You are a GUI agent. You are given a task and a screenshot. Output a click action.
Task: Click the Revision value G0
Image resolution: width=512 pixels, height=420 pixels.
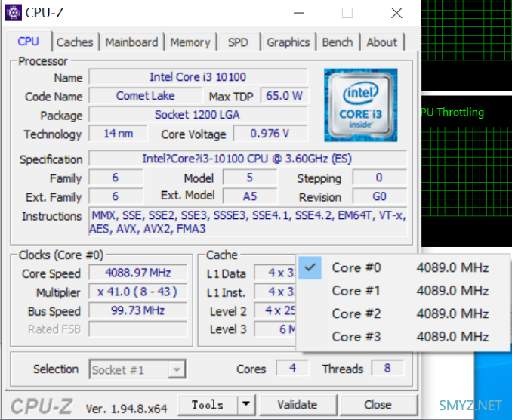coord(379,196)
